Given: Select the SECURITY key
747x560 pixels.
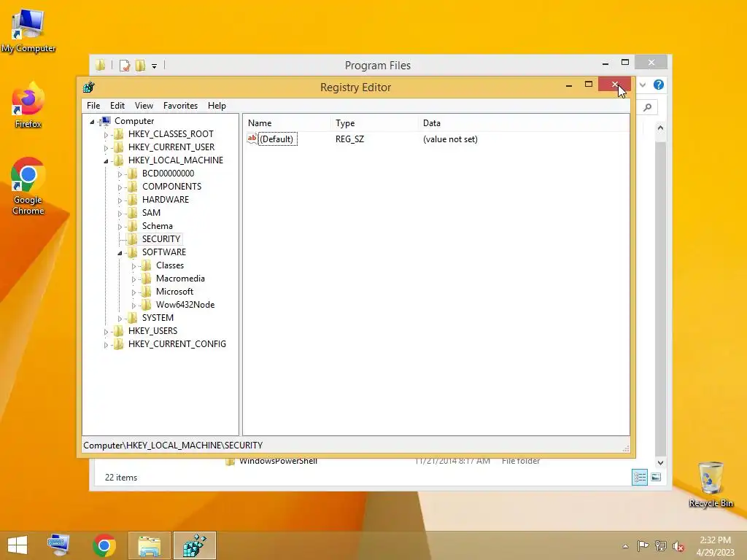Looking at the screenshot, I should pos(161,239).
